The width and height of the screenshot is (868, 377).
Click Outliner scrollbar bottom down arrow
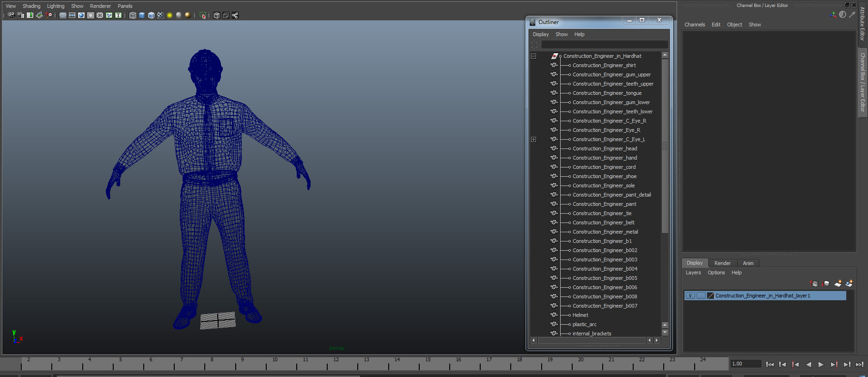665,333
